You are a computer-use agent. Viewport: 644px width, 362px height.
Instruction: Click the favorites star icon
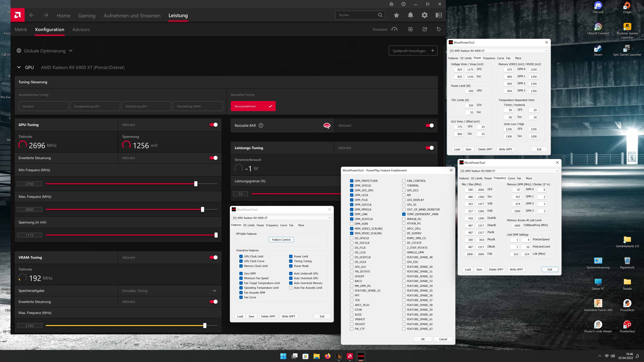coord(396,15)
